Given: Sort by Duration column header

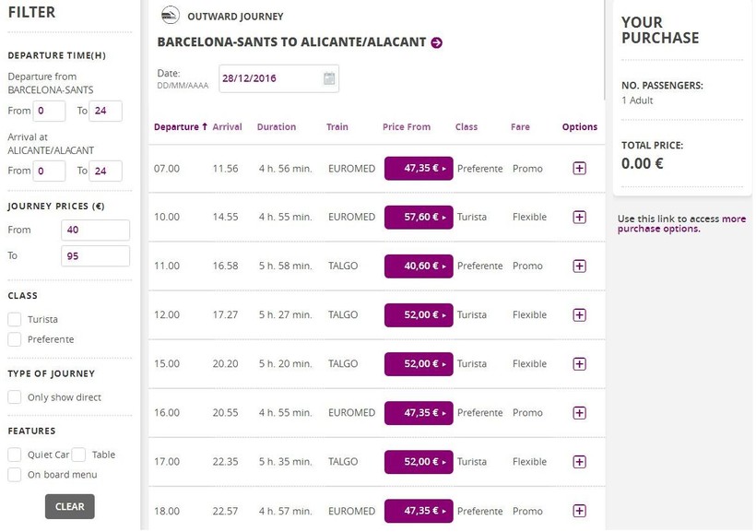Looking at the screenshot, I should tap(277, 127).
